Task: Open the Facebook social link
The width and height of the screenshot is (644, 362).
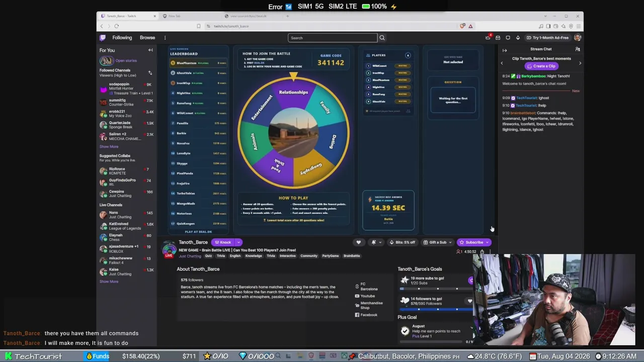Action: [366, 315]
